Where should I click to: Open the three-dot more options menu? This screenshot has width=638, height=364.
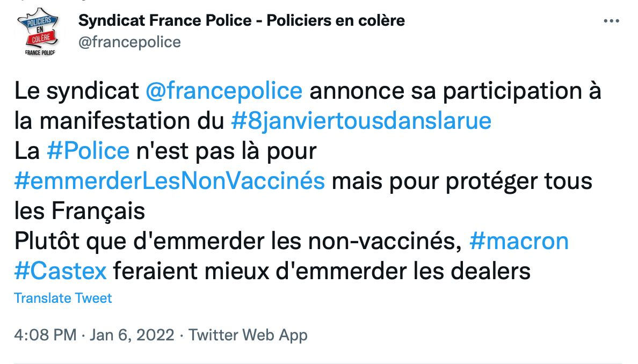[612, 21]
